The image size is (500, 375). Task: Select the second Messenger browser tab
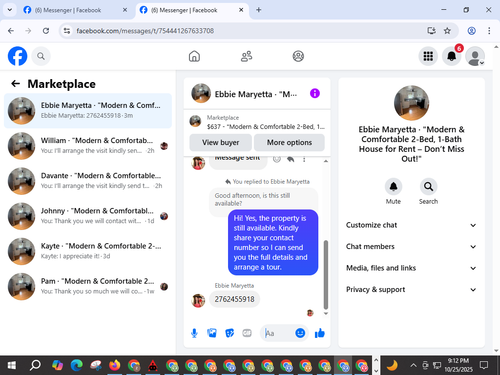click(192, 10)
